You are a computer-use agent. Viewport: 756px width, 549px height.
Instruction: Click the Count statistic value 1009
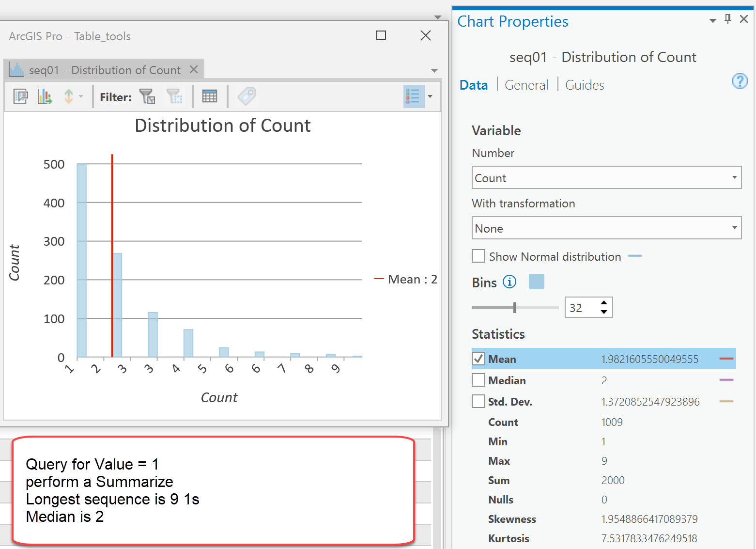tap(612, 422)
